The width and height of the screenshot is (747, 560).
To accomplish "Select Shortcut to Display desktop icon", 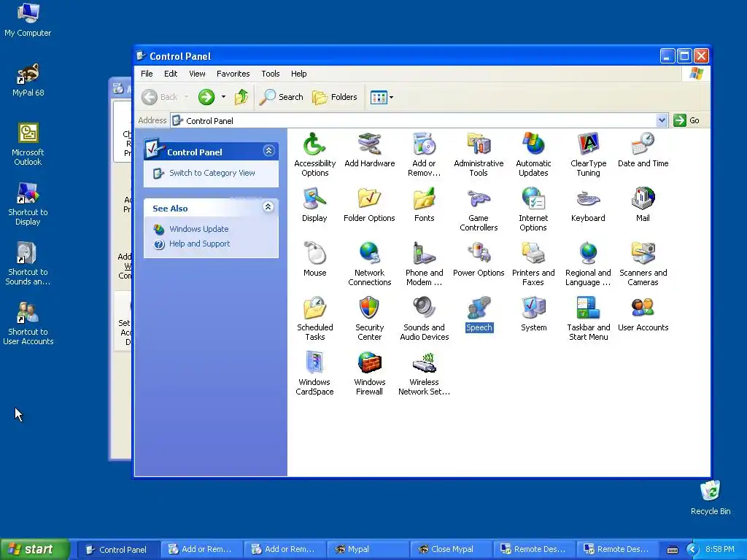I will point(28,204).
